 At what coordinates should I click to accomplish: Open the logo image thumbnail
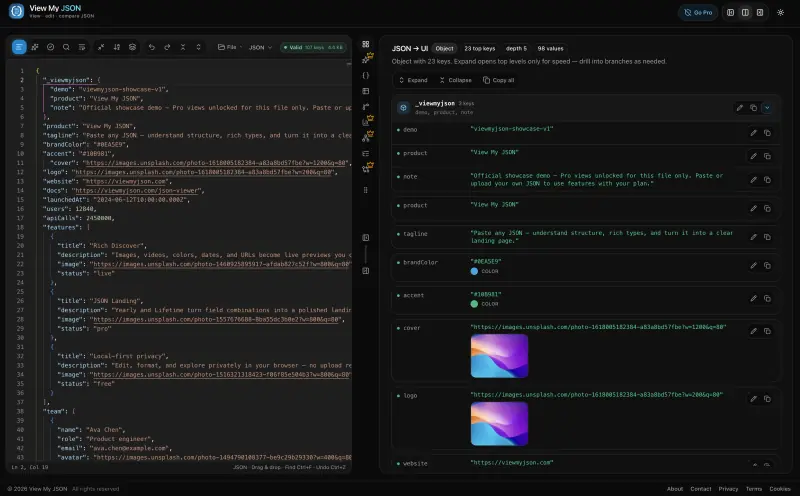point(499,424)
